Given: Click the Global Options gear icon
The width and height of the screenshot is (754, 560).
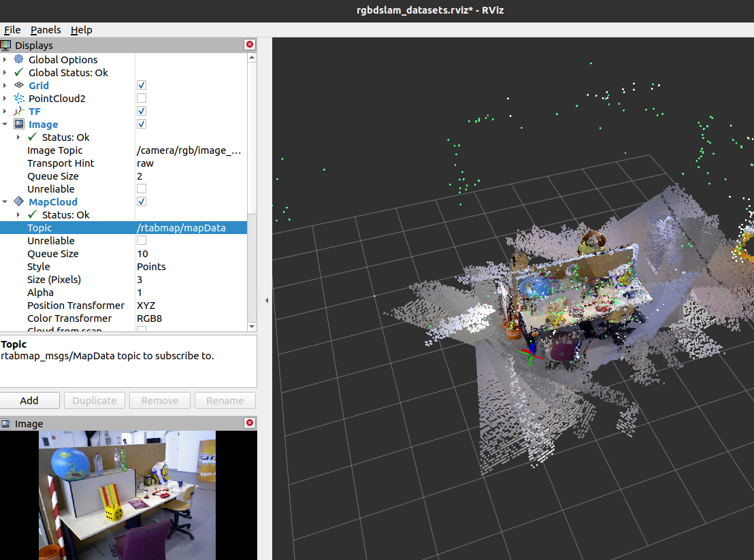Looking at the screenshot, I should (x=19, y=59).
